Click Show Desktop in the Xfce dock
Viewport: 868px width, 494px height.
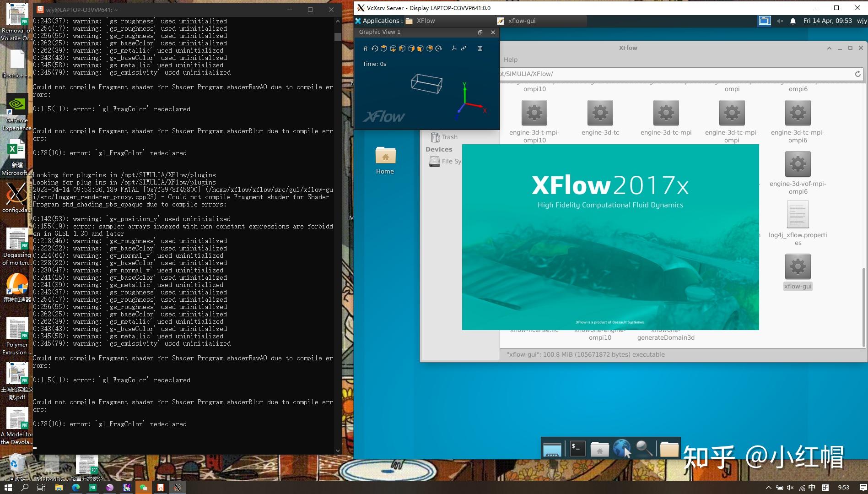tap(552, 449)
